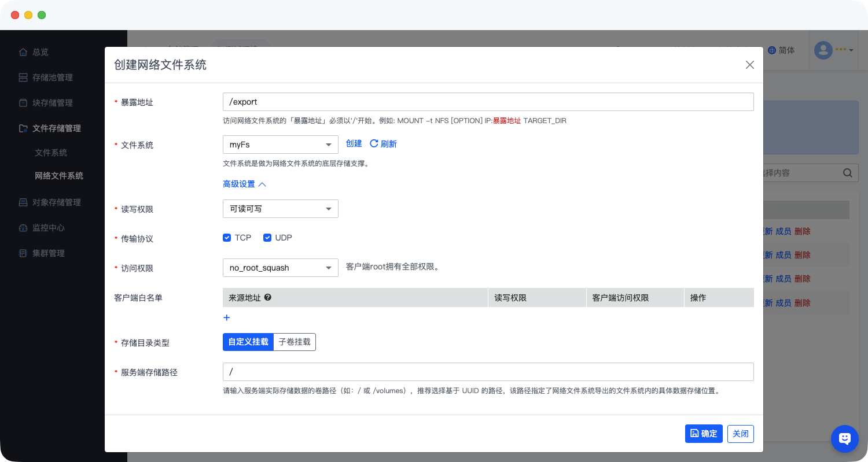
Task: Select the 子卷挂载 directory type
Action: 295,342
